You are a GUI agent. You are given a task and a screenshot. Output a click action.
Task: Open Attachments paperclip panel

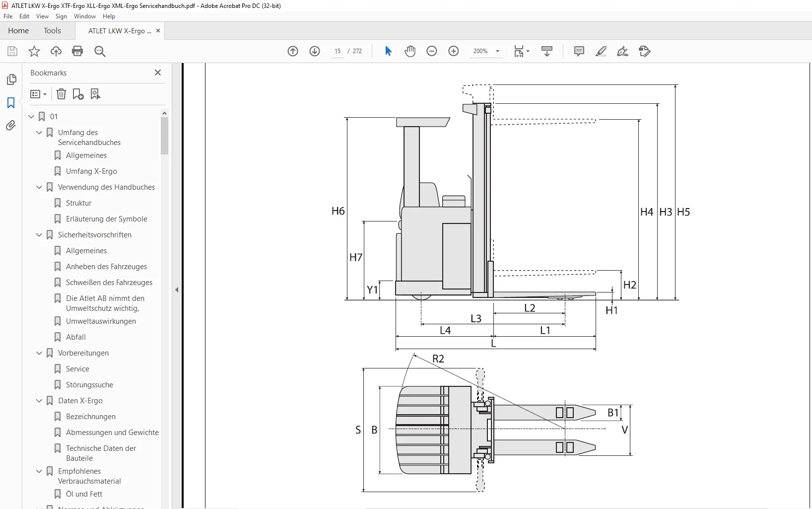tap(11, 126)
